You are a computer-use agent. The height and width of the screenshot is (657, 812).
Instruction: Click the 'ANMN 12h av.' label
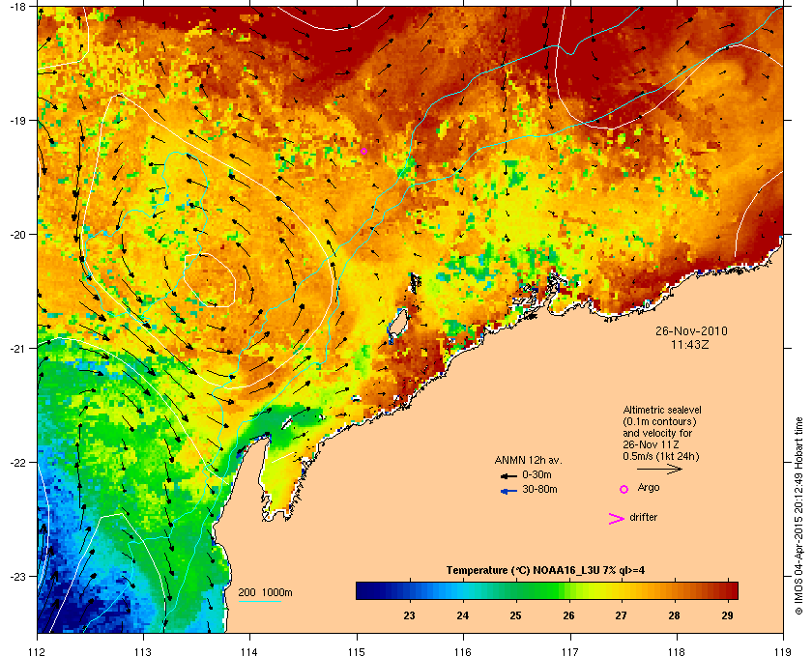point(528,460)
